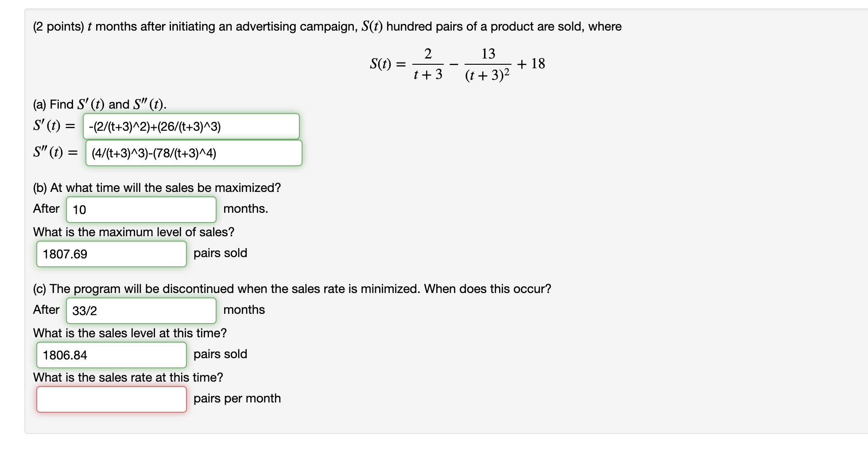Viewport: 868px width, 449px height.
Task: Click the 'After' label in part (b)
Action: 46,209
